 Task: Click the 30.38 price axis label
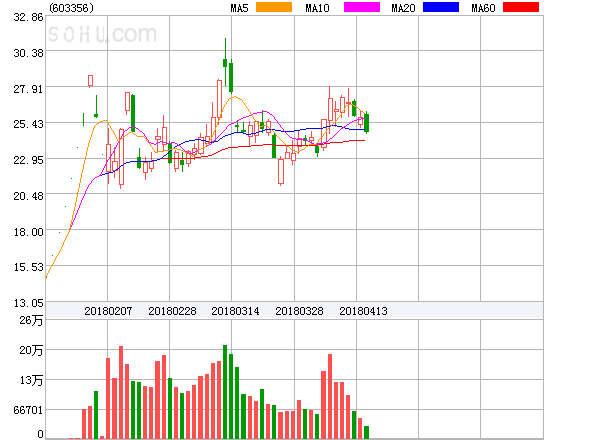[x=28, y=53]
